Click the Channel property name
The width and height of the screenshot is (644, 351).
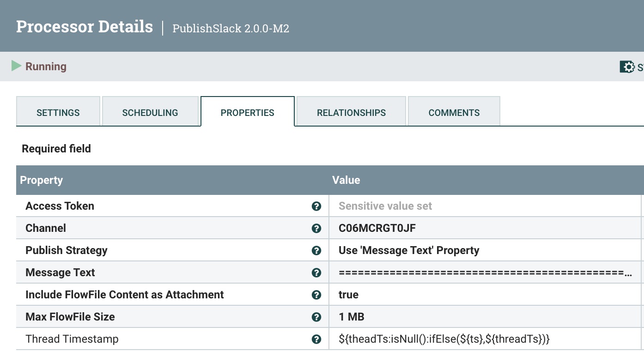[46, 228]
